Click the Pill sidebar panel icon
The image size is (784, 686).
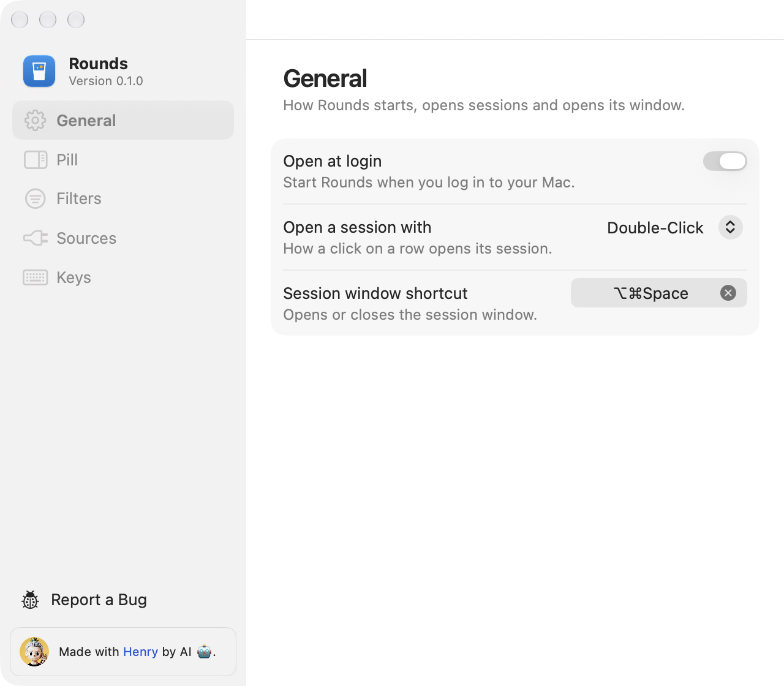36,160
